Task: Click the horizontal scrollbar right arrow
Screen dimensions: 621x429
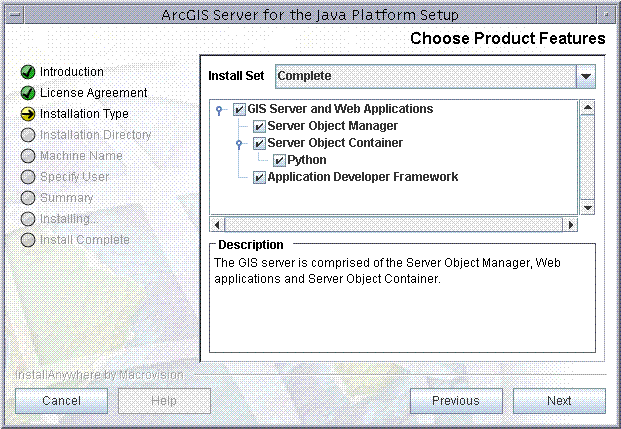Action: click(x=570, y=225)
